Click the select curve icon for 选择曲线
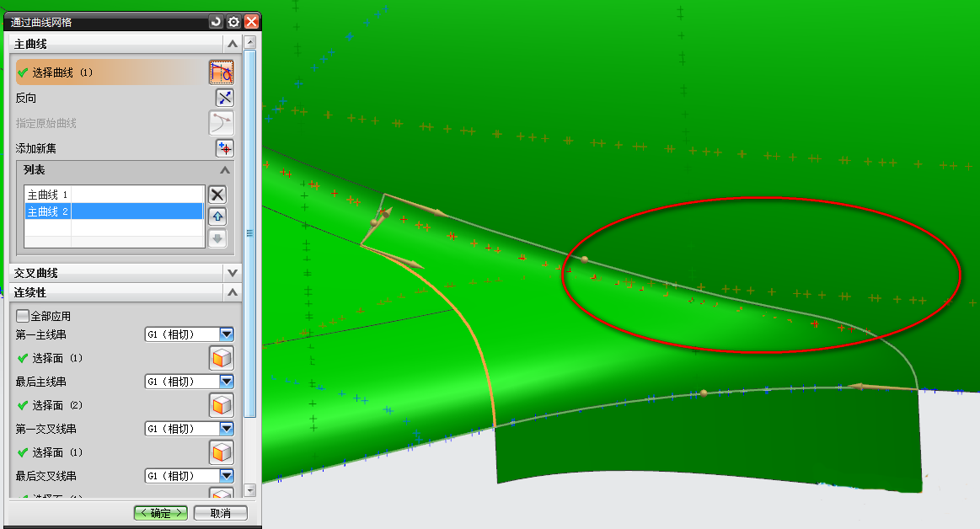The image size is (980, 529). coord(221,72)
